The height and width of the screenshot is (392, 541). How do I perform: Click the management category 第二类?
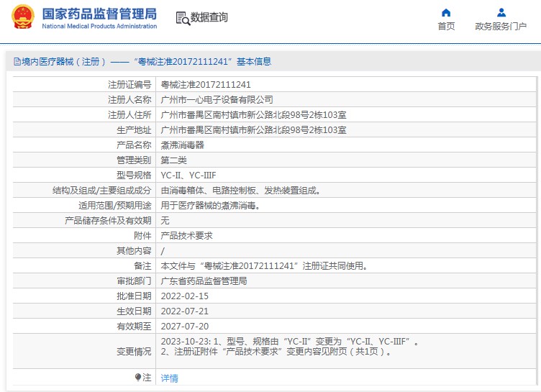tap(173, 160)
